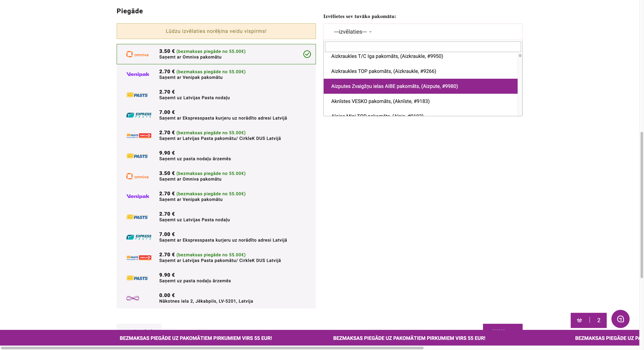Open the chat support bubble
Screen dimensions: 644x350
coord(620,319)
